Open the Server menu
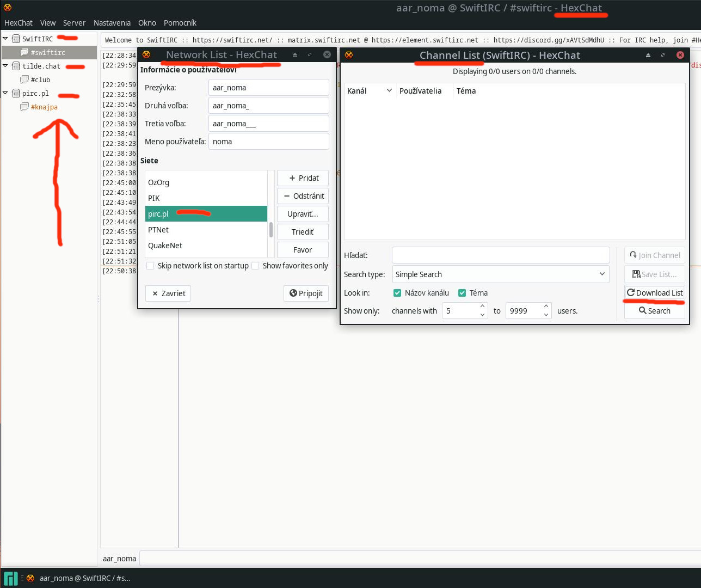701x588 pixels. 74,23
